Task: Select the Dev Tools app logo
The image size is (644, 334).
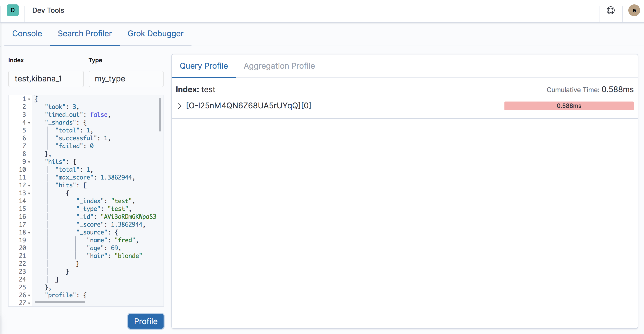Action: point(12,10)
